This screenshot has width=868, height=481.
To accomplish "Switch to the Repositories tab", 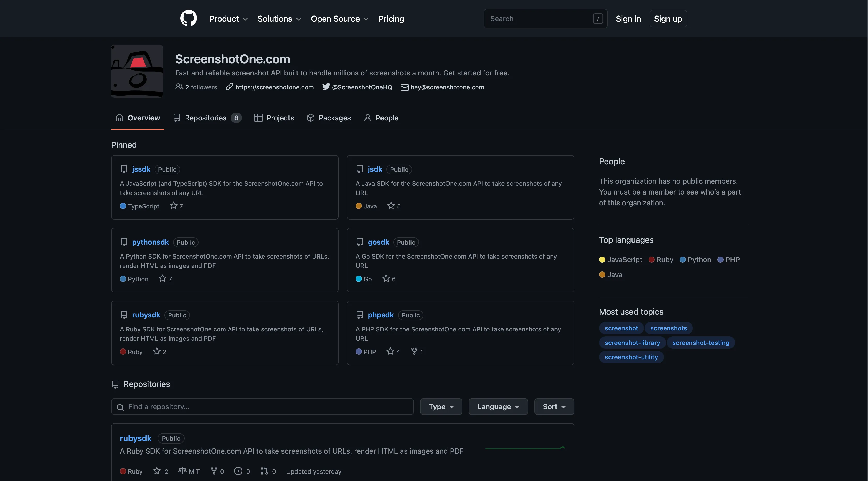I will point(205,118).
